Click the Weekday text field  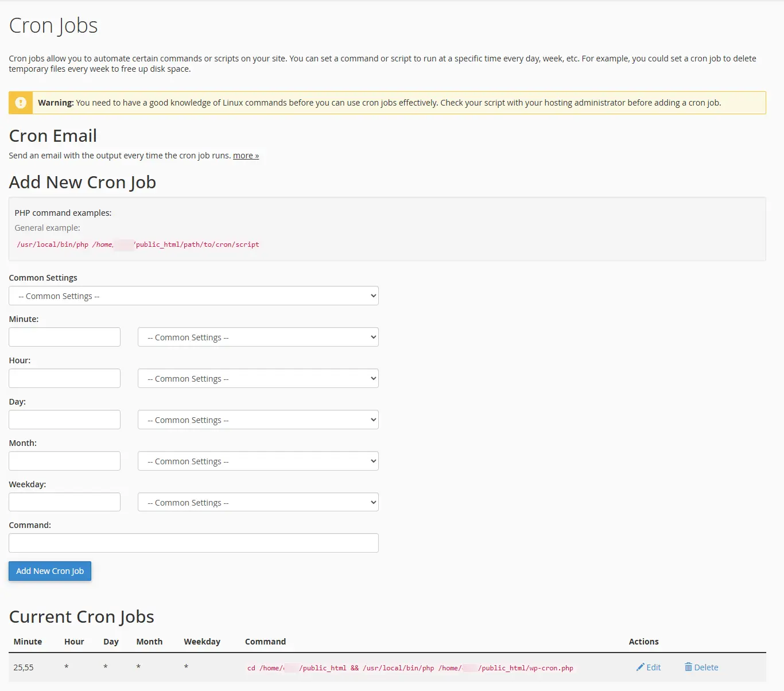[x=64, y=503]
